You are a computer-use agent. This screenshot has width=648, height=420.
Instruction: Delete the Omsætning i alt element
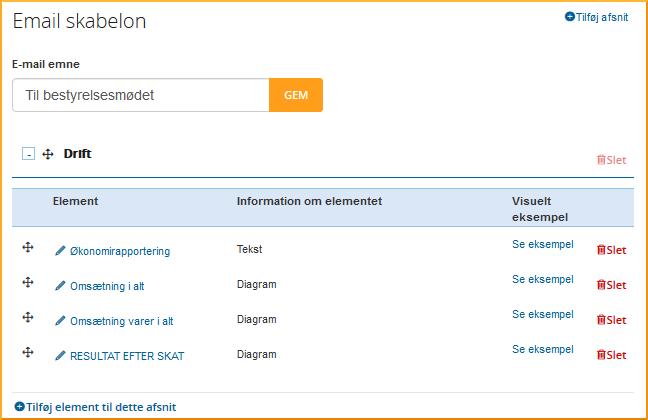611,285
